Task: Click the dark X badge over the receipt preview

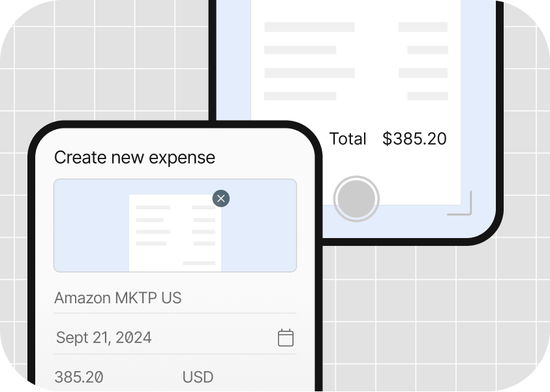Action: (x=221, y=198)
